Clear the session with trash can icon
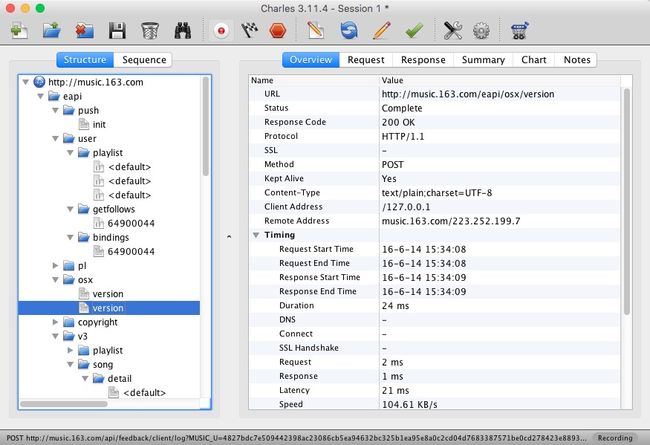650x445 pixels. coord(150,31)
